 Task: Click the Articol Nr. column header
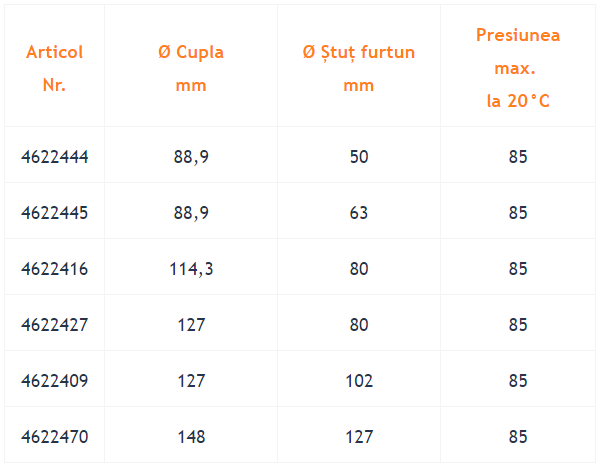55,68
